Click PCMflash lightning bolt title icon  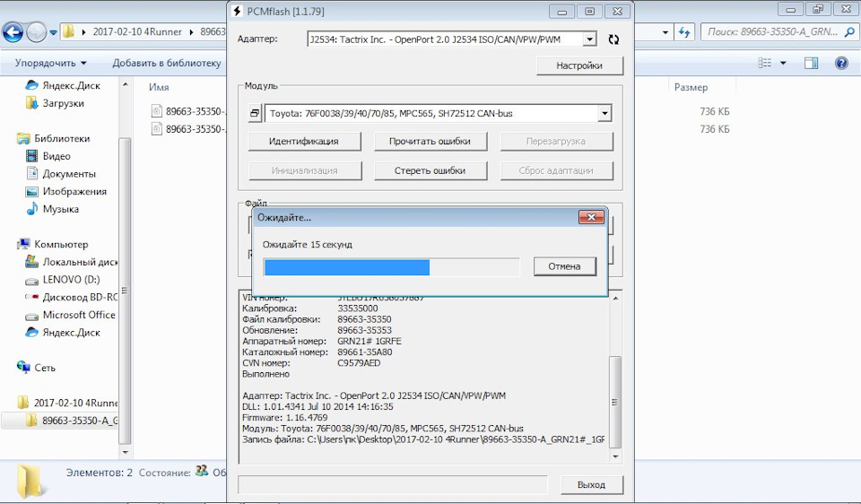point(237,11)
